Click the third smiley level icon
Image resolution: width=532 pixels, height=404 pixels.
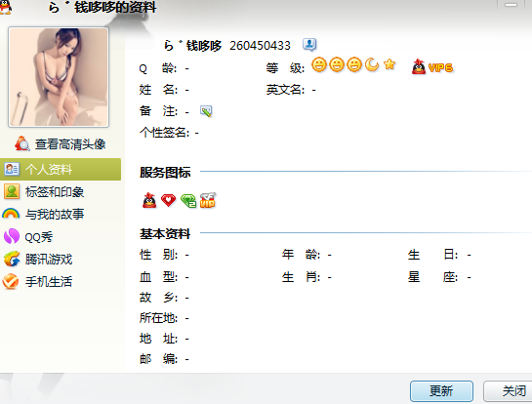[354, 64]
